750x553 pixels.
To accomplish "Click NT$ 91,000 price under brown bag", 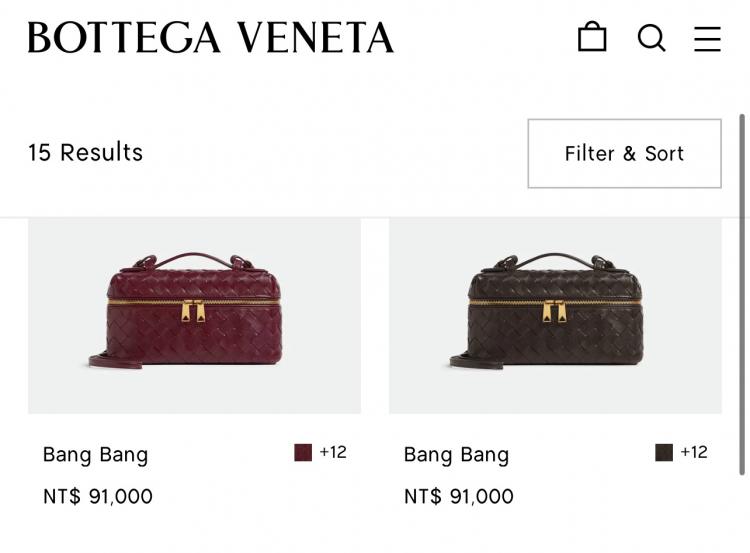I will (459, 497).
